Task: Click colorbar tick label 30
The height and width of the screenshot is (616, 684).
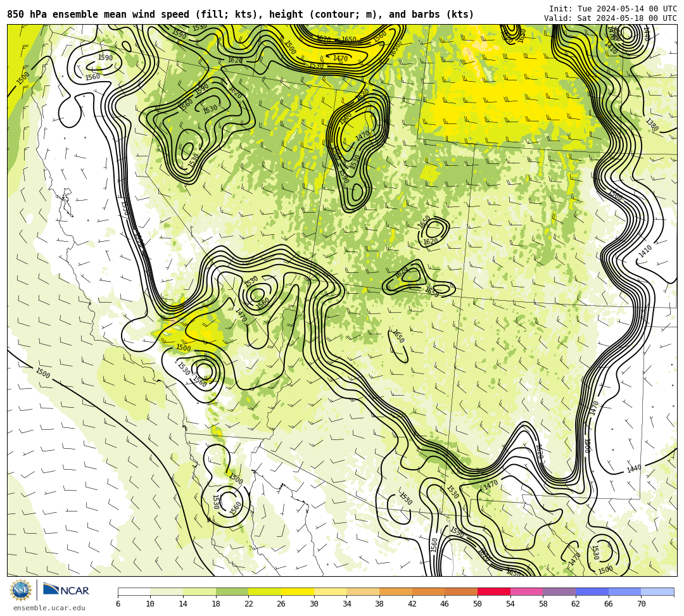Action: pyautogui.click(x=314, y=604)
